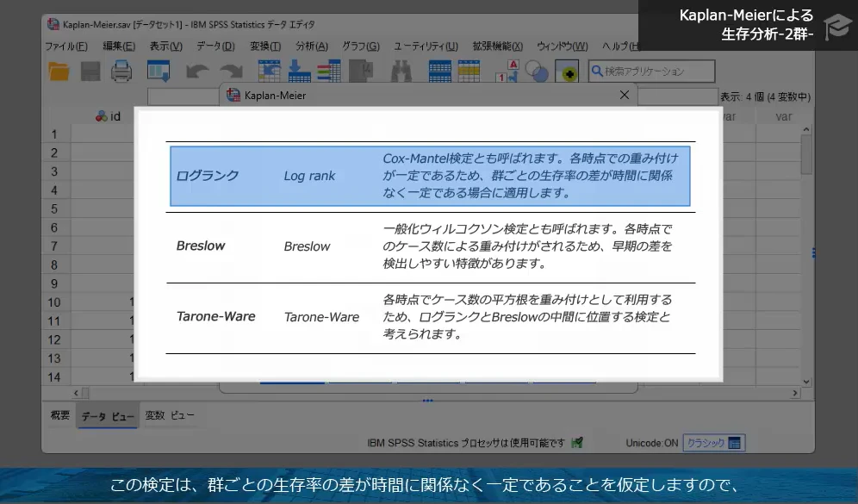Open the print dialog via printer icon
The image size is (858, 504).
(122, 71)
